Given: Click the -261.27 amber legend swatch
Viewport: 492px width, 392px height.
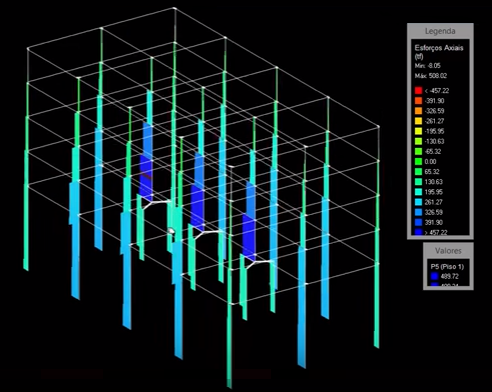Looking at the screenshot, I should click(418, 121).
